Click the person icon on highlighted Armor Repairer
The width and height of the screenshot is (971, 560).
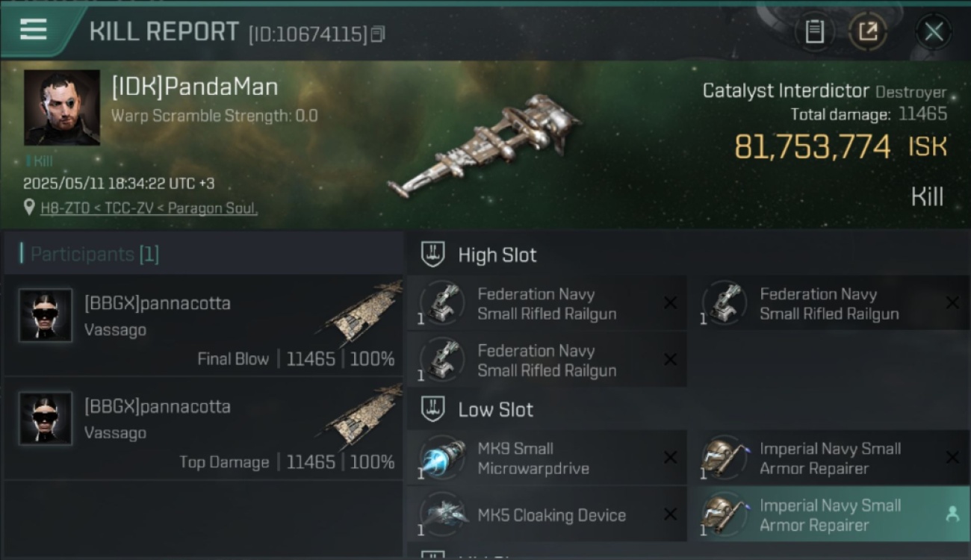952,514
